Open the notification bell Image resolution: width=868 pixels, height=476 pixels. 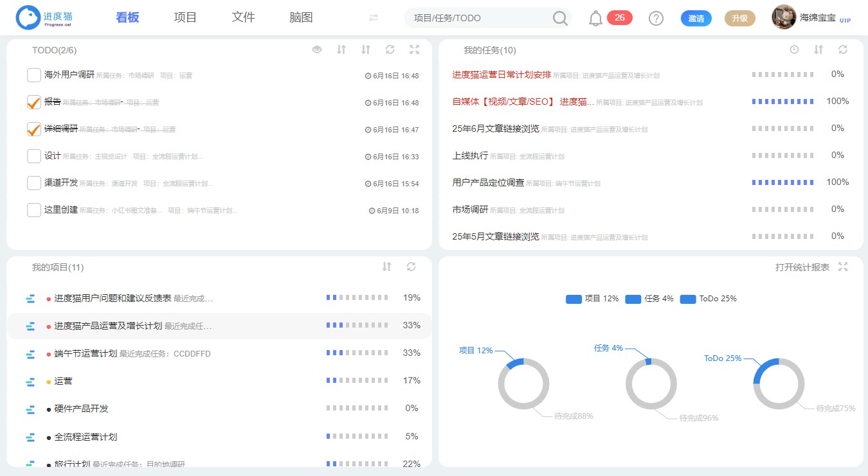pos(595,17)
